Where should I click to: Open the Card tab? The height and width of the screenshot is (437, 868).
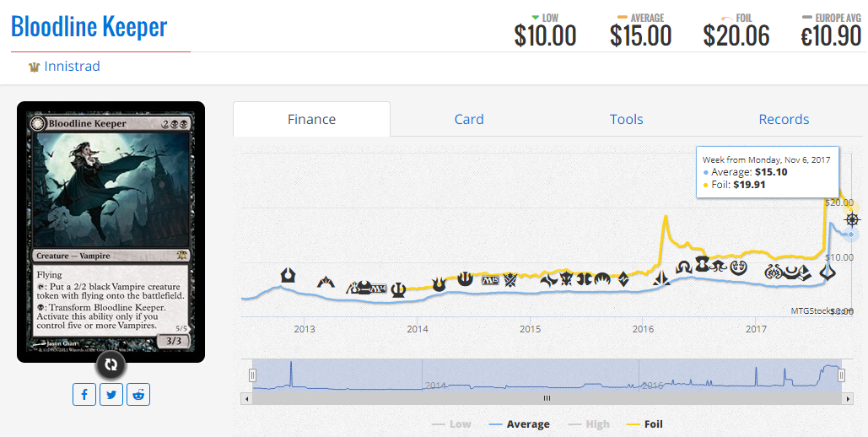(469, 119)
